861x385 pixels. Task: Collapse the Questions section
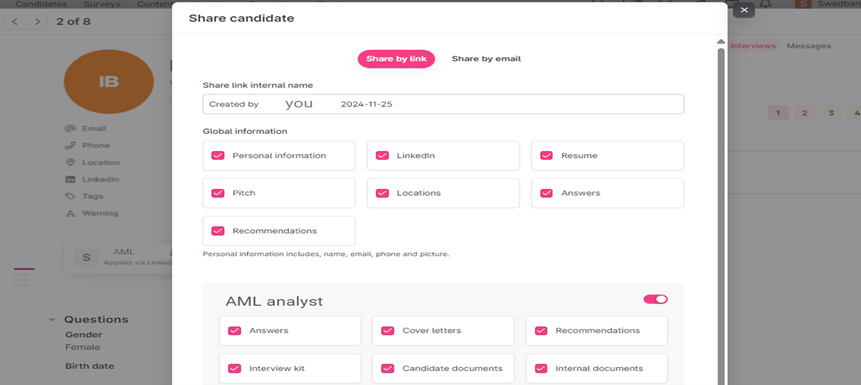(52, 320)
